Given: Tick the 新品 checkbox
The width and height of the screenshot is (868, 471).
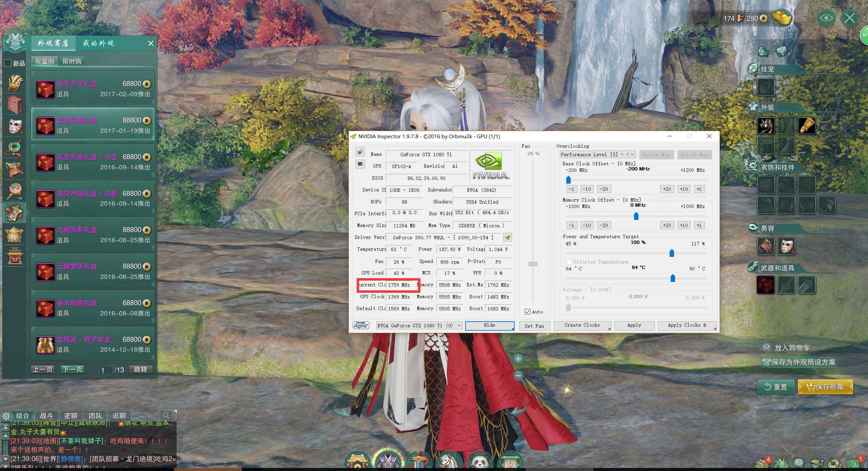Looking at the screenshot, I should tap(7, 63).
